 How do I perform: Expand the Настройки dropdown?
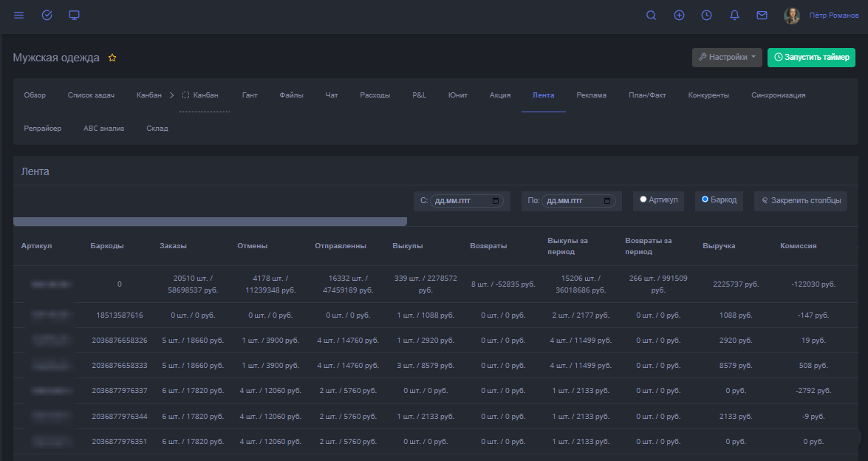tap(727, 58)
